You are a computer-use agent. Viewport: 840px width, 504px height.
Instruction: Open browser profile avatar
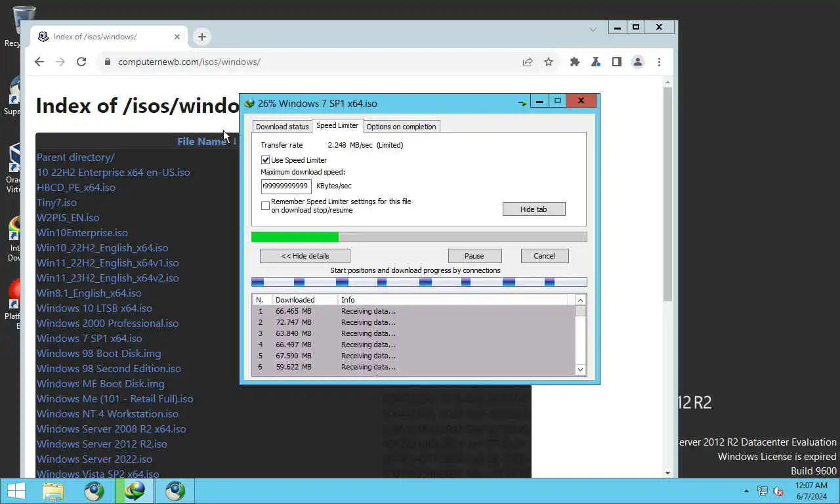(638, 62)
